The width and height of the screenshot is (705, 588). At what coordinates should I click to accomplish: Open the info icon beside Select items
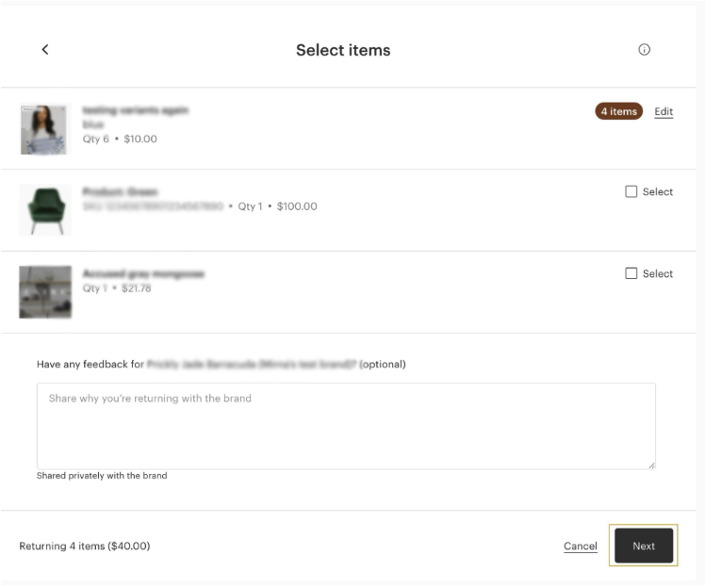coord(645,50)
